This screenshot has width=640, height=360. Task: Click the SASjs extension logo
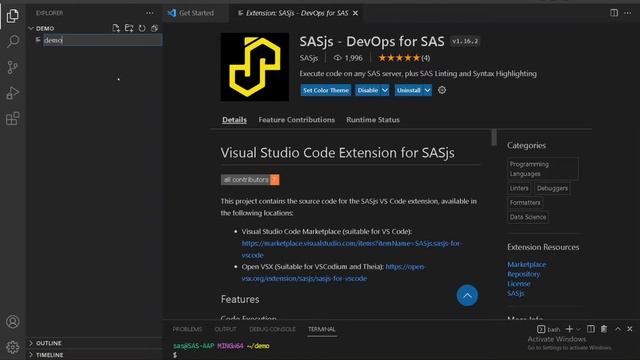[x=255, y=67]
